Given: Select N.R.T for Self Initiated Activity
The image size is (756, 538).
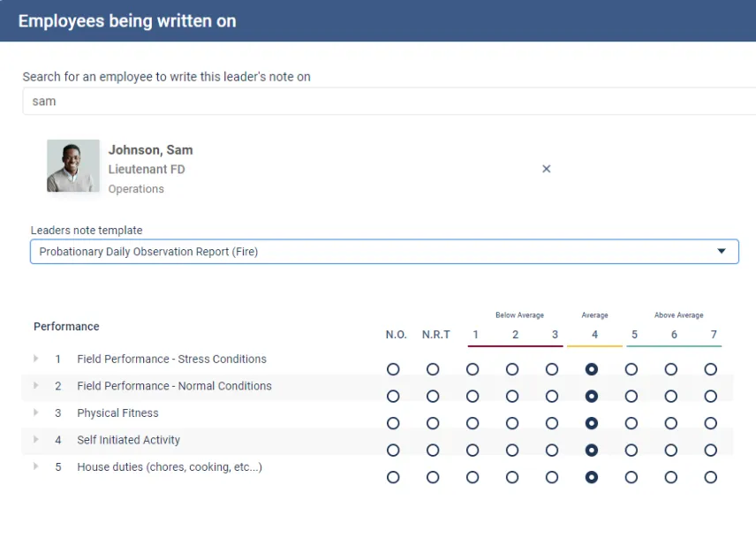Looking at the screenshot, I should click(x=433, y=451).
